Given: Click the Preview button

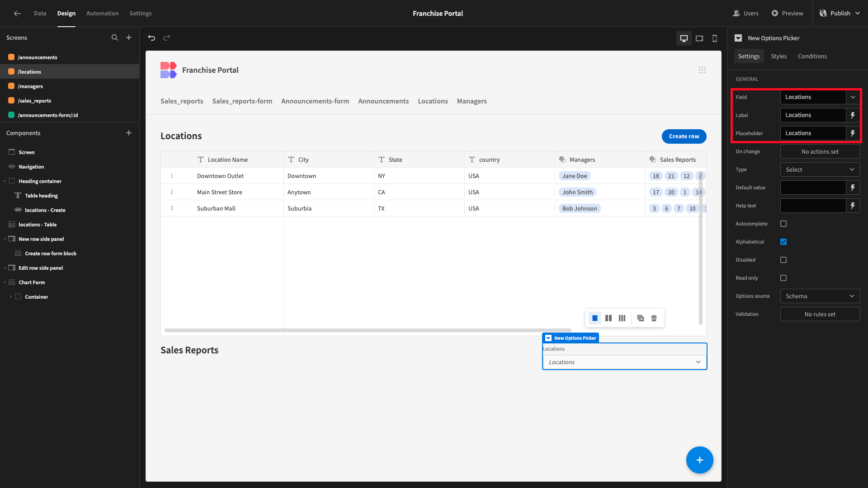Looking at the screenshot, I should pyautogui.click(x=787, y=13).
